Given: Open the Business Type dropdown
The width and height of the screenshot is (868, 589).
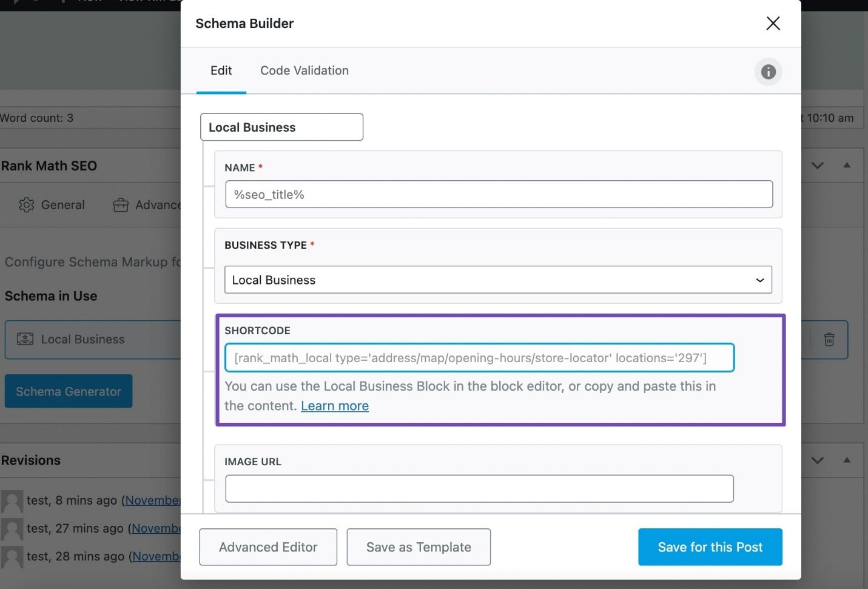Looking at the screenshot, I should [x=497, y=280].
